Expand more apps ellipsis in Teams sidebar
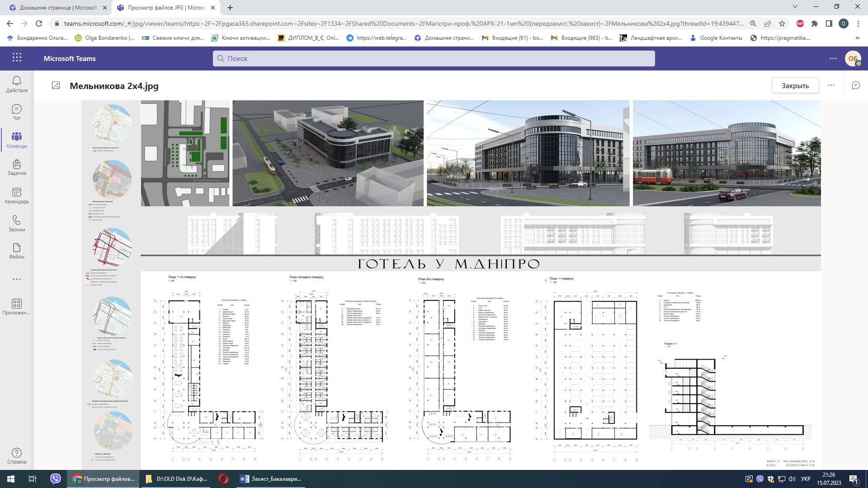The image size is (868, 488). point(17,279)
